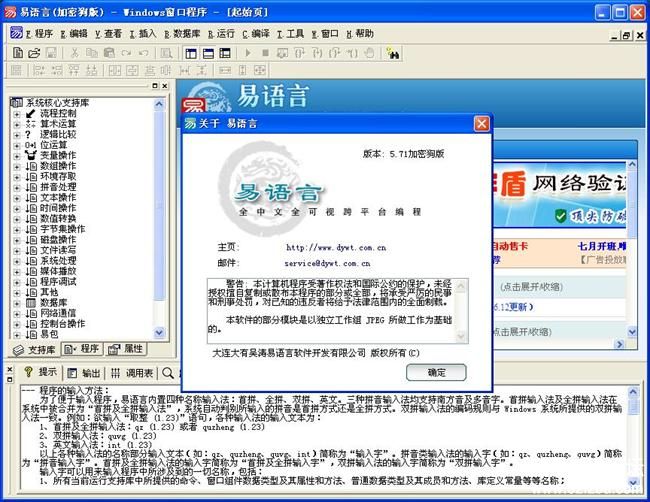
Task: Click up arrow of bottom hint pane scrollbar
Action: click(x=633, y=391)
